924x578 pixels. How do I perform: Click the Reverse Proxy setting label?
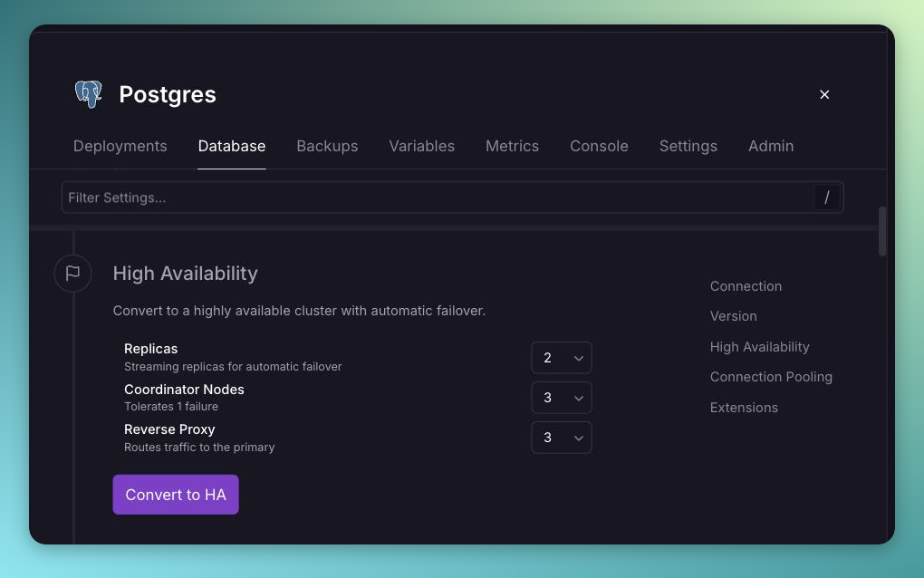coord(169,429)
